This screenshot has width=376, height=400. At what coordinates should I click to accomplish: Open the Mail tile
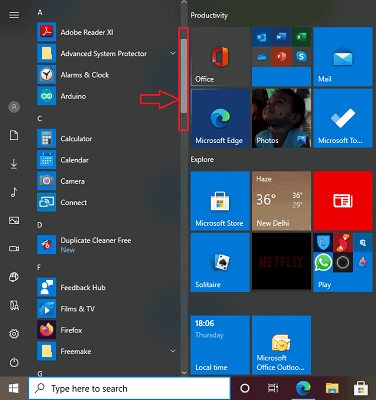click(x=343, y=57)
